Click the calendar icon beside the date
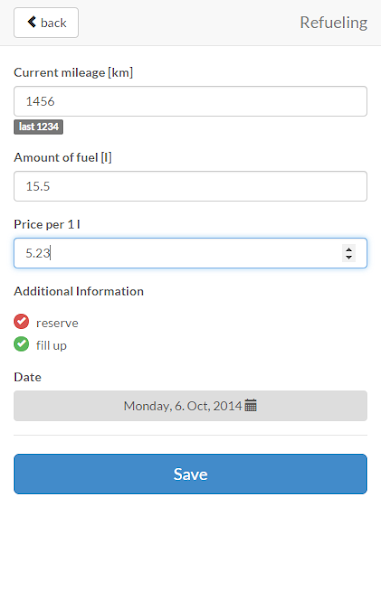The width and height of the screenshot is (381, 592). [x=251, y=405]
